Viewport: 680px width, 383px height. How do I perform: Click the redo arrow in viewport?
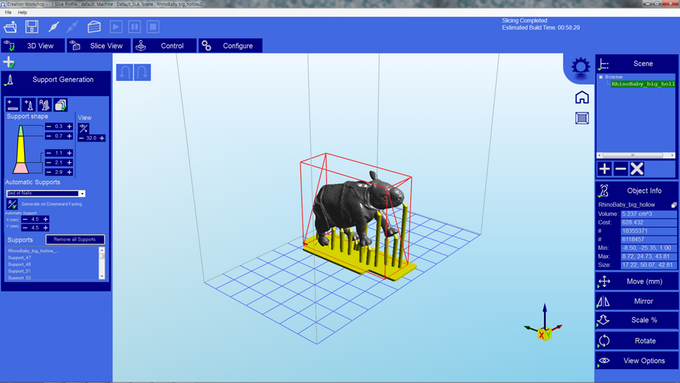[x=142, y=72]
